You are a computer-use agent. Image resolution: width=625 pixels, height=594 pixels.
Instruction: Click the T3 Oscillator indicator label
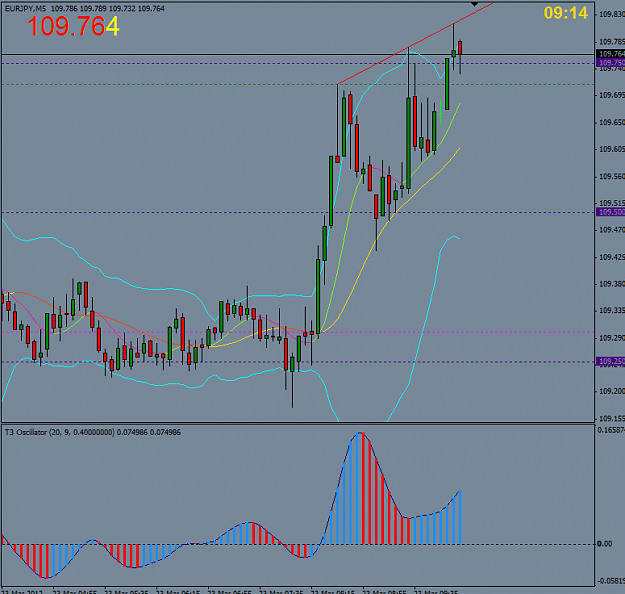pos(92,432)
